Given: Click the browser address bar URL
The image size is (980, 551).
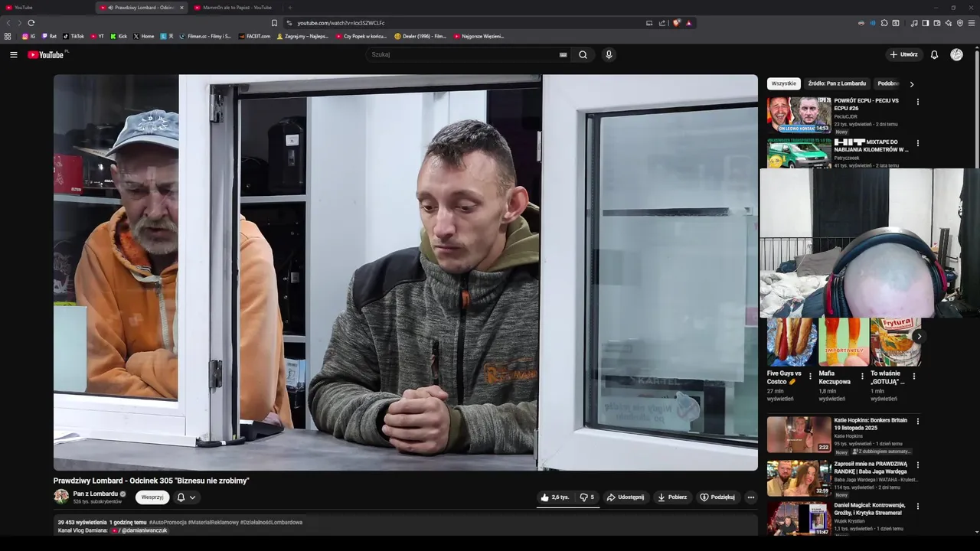Looking at the screenshot, I should (x=341, y=23).
